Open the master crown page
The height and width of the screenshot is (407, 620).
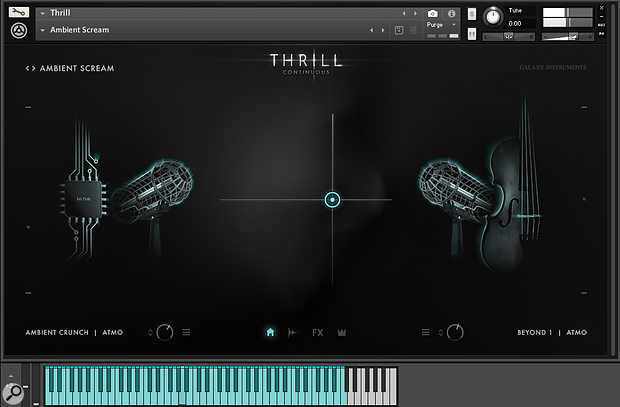coord(342,333)
